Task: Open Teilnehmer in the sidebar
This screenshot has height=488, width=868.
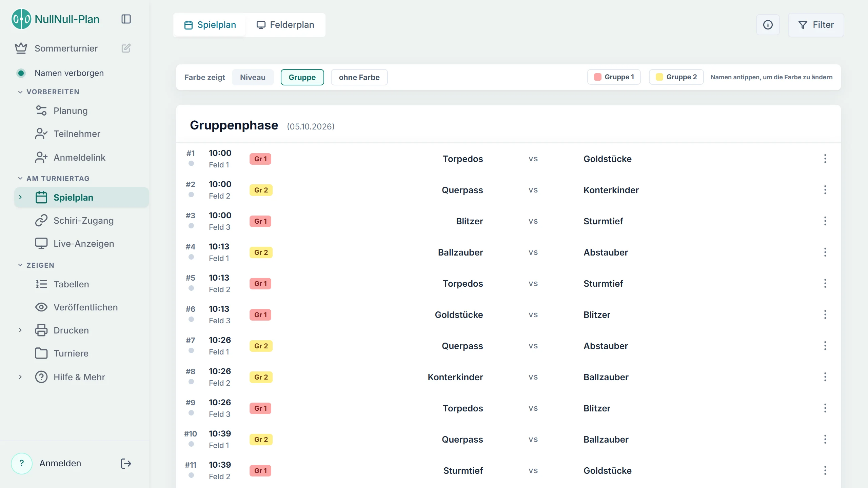Action: [x=81, y=134]
